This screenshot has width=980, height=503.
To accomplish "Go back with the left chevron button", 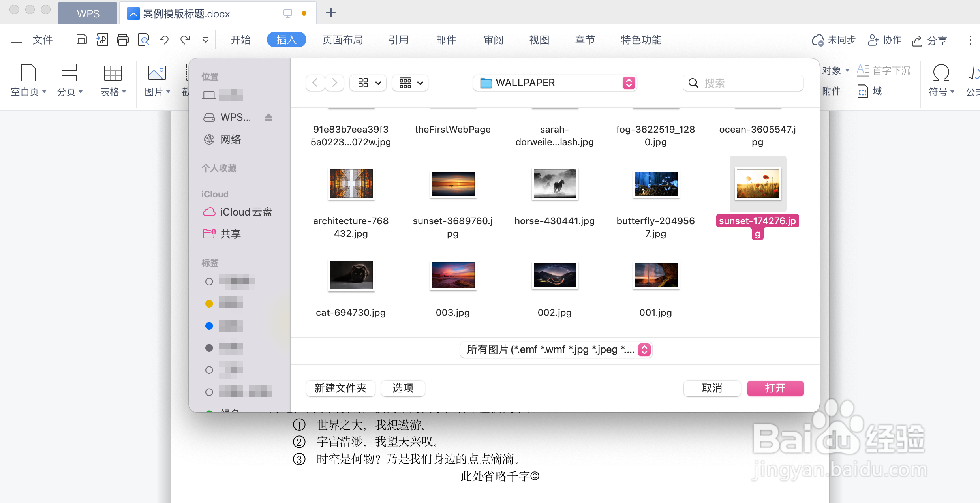I will coord(315,83).
